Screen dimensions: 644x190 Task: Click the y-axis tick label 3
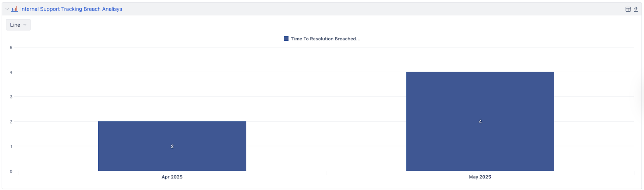[x=11, y=97]
